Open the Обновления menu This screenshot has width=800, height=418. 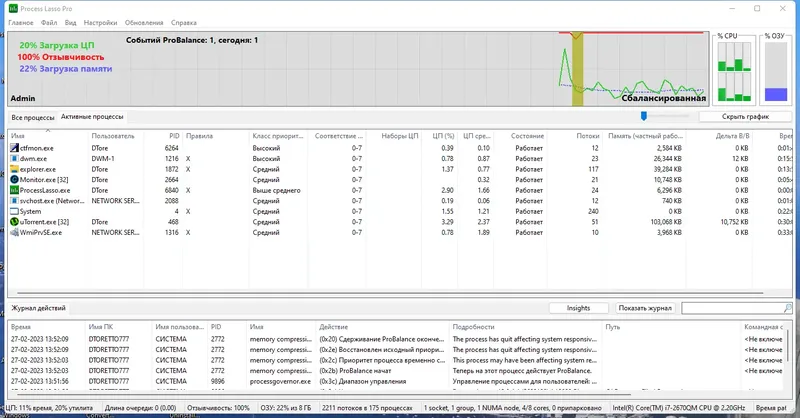144,22
